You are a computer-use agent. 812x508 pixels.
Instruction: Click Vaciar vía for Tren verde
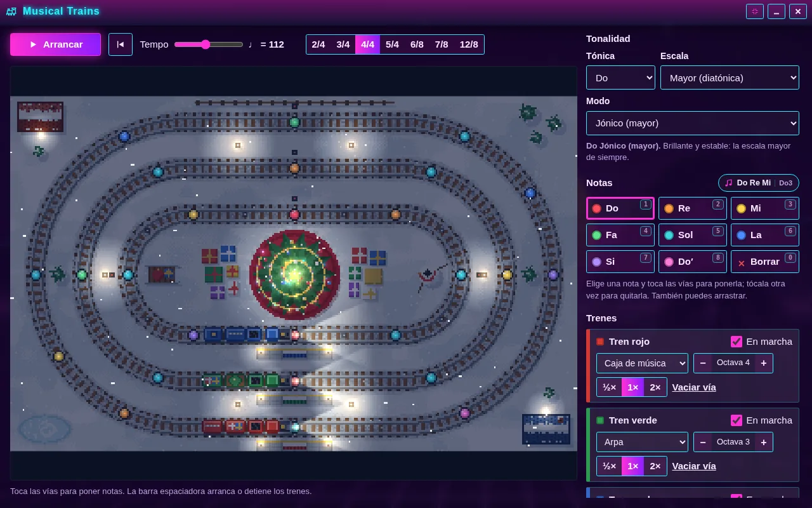tap(694, 466)
